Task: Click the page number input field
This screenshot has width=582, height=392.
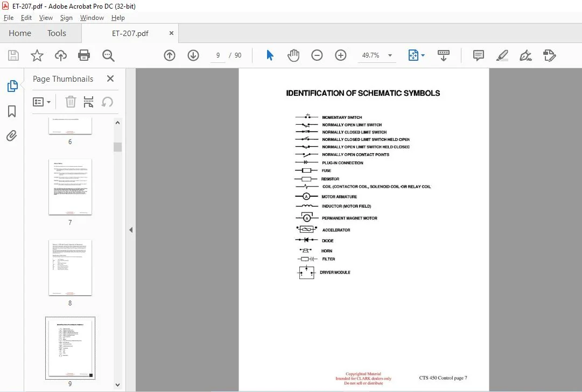Action: (x=218, y=55)
